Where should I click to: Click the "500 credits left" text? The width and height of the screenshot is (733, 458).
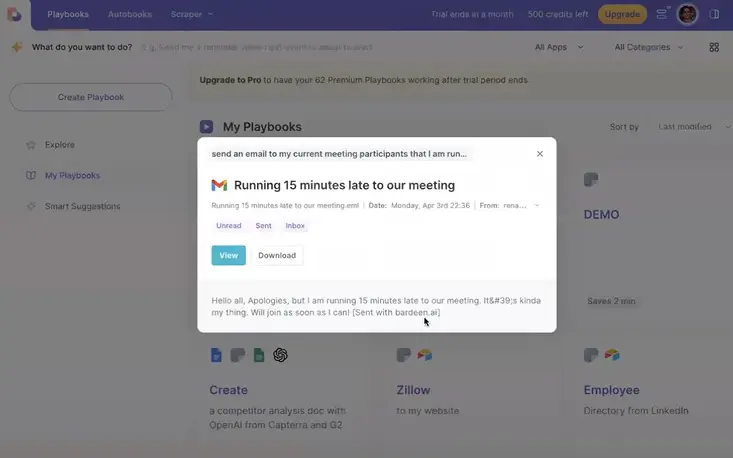(x=558, y=14)
